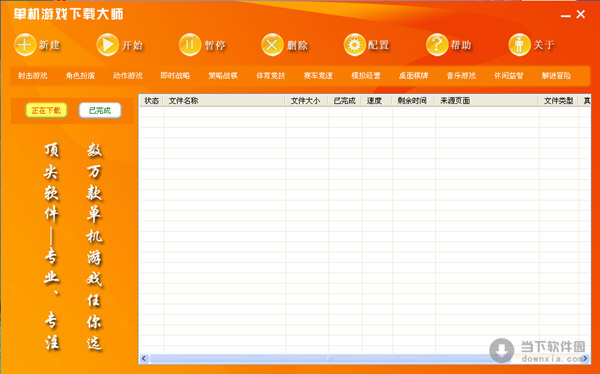Switch to the 已完成 tab
This screenshot has height=374, width=600.
100,111
